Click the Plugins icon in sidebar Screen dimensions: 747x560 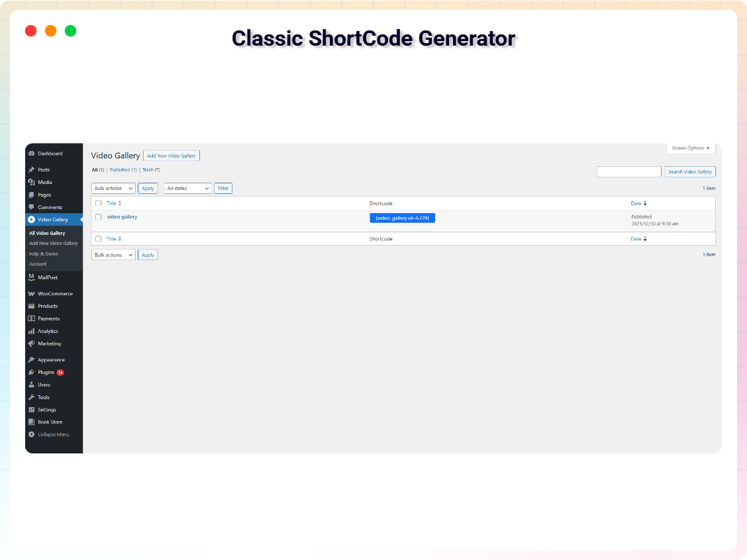(31, 372)
